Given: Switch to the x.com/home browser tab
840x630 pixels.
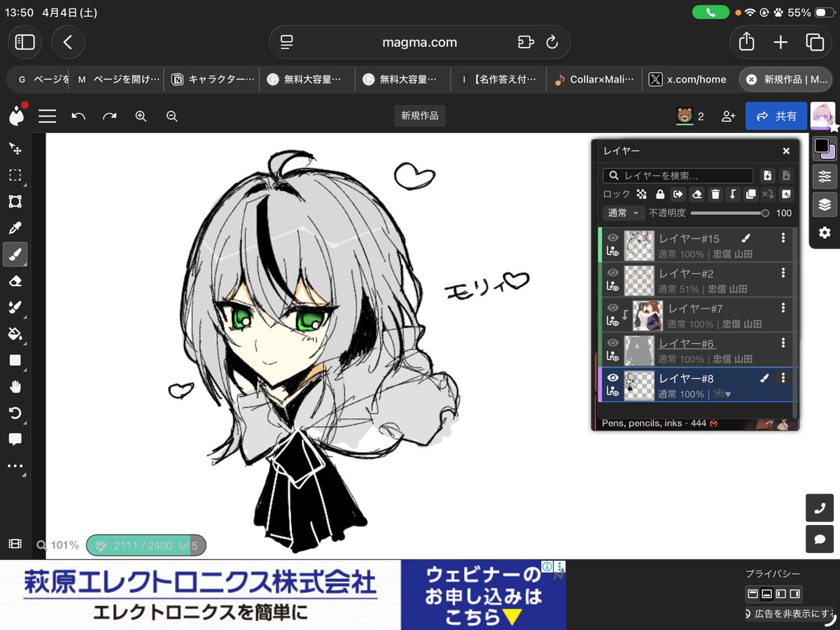Looking at the screenshot, I should click(689, 79).
